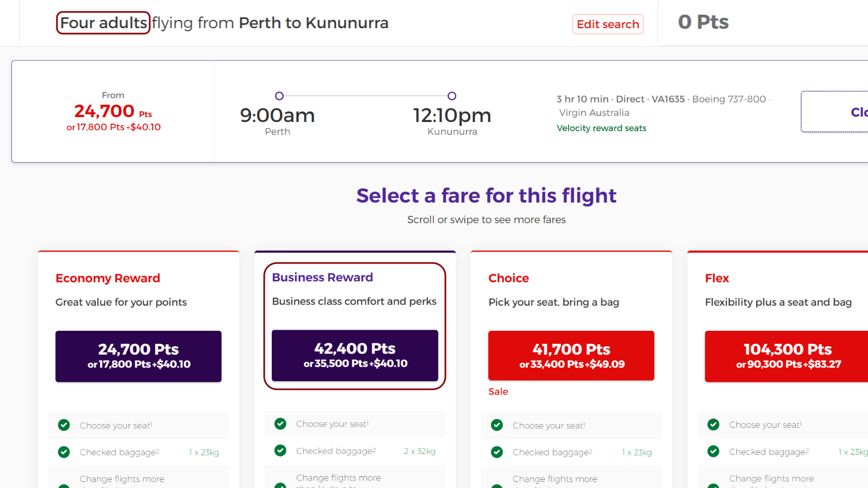Click the Edit search button
Screen dimensions: 868x488
pyautogui.click(x=608, y=24)
